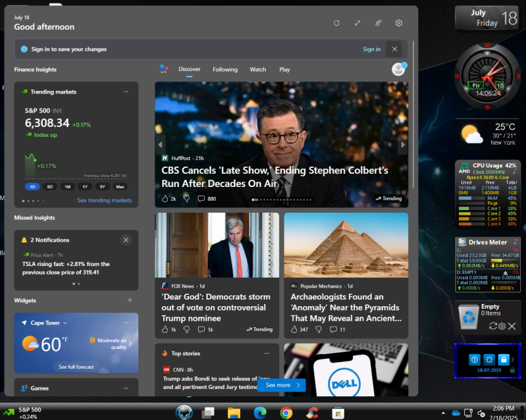Open the FOX News Democrats story thumbnail
Image resolution: width=526 pixels, height=420 pixels.
point(217,246)
